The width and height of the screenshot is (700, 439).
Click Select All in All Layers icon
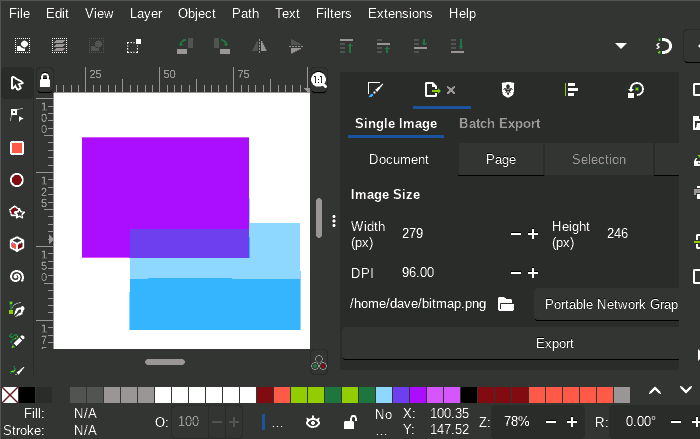tap(59, 46)
